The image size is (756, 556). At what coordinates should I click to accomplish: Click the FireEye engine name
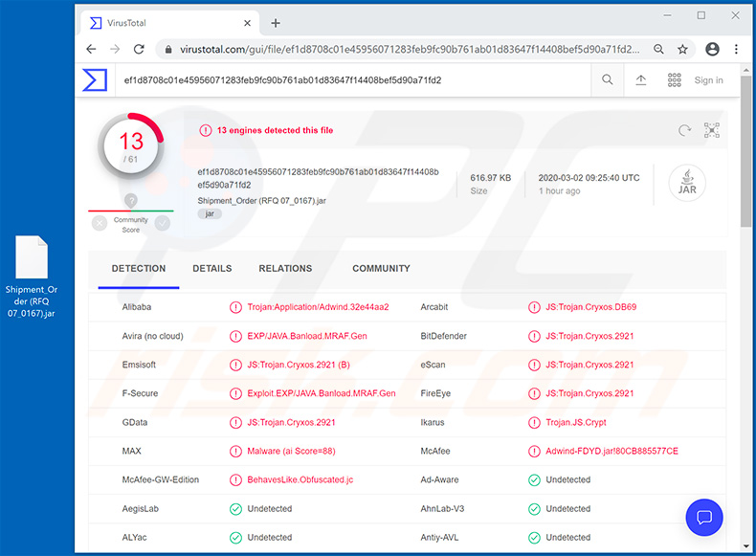coord(435,393)
